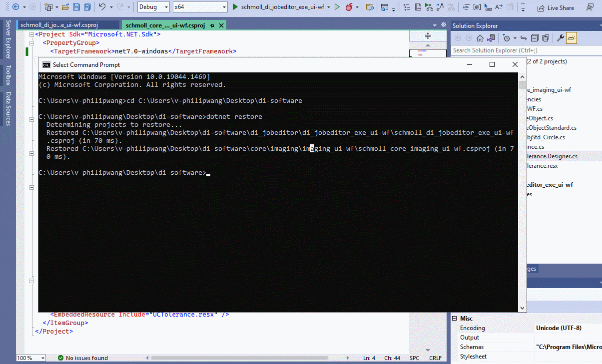Click the CRLF line ending indicator
Viewport: 602px width, 364px height.
point(435,359)
